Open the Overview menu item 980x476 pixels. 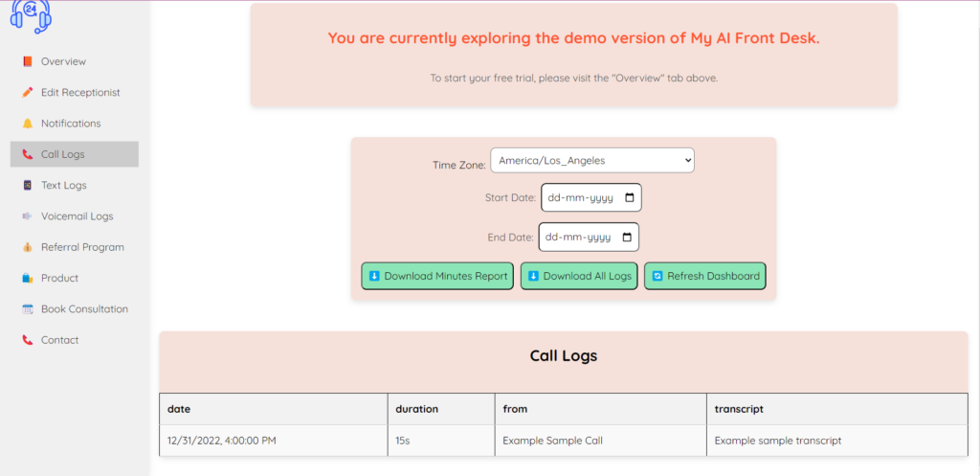coord(75,61)
